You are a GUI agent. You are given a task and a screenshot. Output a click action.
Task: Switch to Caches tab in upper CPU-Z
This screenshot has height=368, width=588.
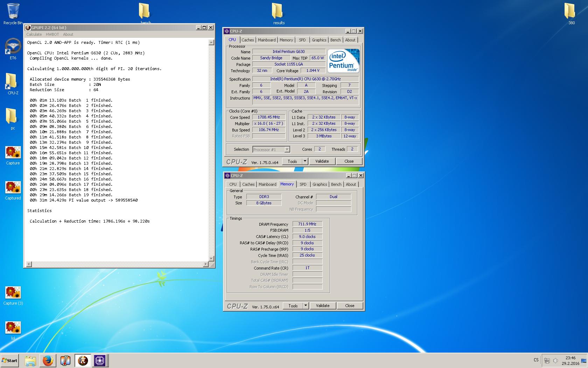(x=247, y=40)
